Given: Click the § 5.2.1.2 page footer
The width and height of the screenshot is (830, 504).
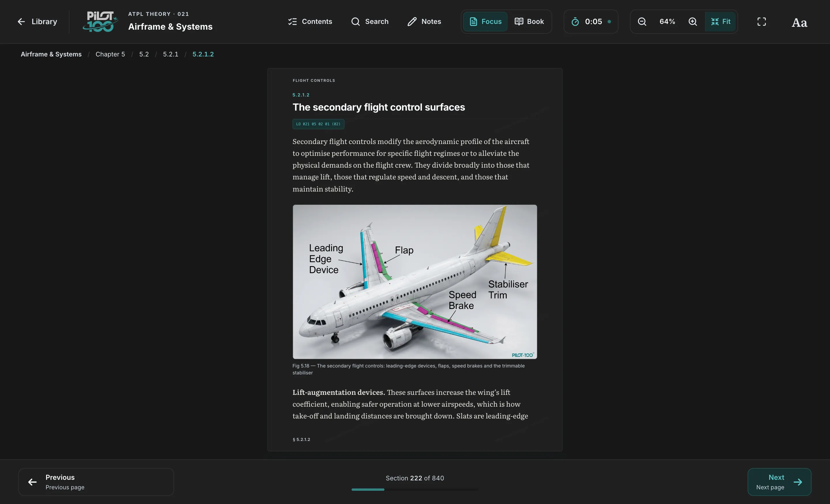Looking at the screenshot, I should 301,439.
